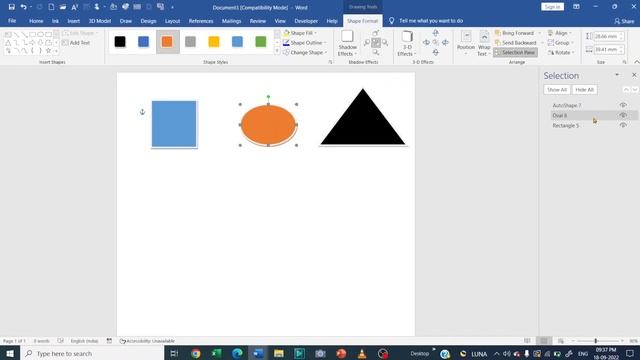
Task: Select the blue rectangle shape
Action: tap(174, 124)
